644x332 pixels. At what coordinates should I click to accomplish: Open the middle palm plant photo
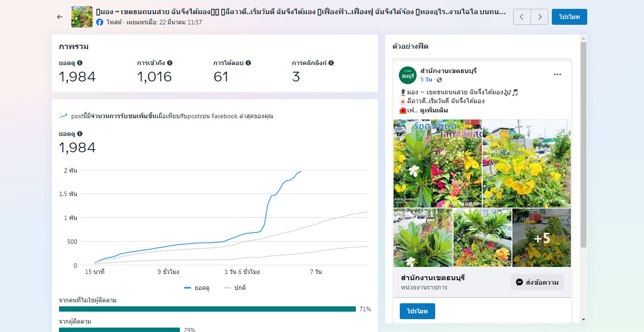pyautogui.click(x=482, y=238)
